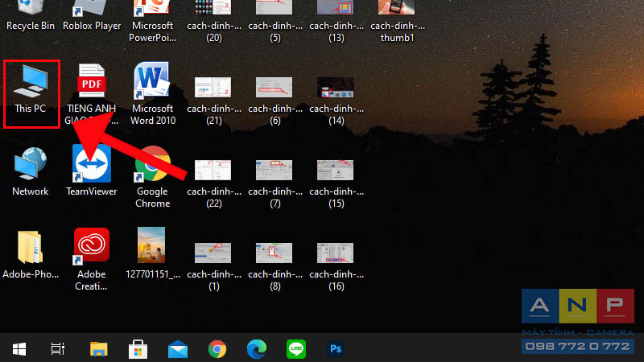Open Task View on the taskbar
Viewport: 644px width, 362px height.
pos(58,349)
